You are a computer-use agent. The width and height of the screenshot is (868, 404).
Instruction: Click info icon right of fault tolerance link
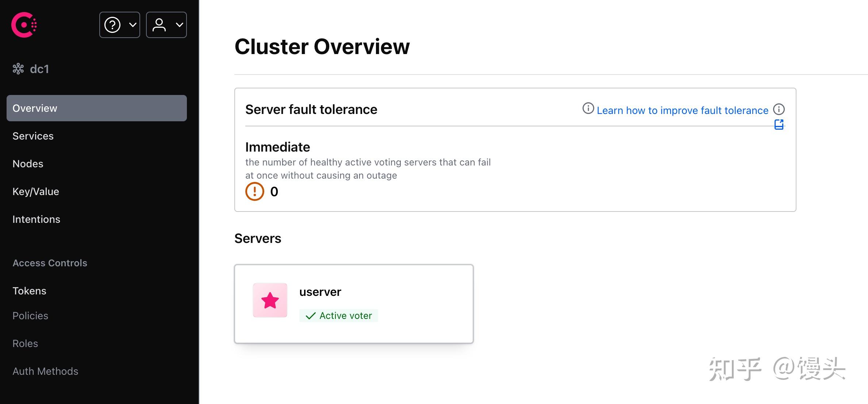click(779, 109)
